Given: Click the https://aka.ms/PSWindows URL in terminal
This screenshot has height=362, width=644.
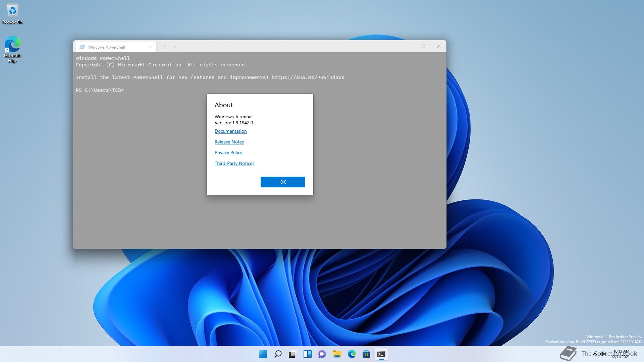Looking at the screenshot, I should click(x=308, y=77).
